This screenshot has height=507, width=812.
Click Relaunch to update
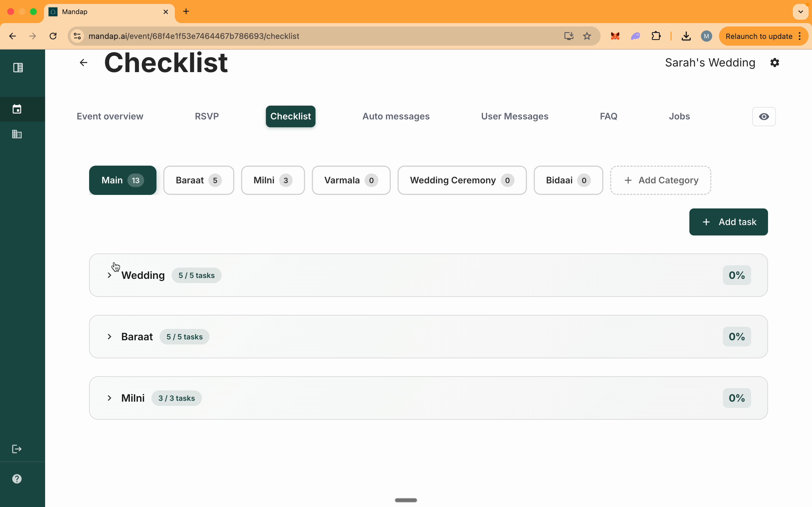click(759, 36)
